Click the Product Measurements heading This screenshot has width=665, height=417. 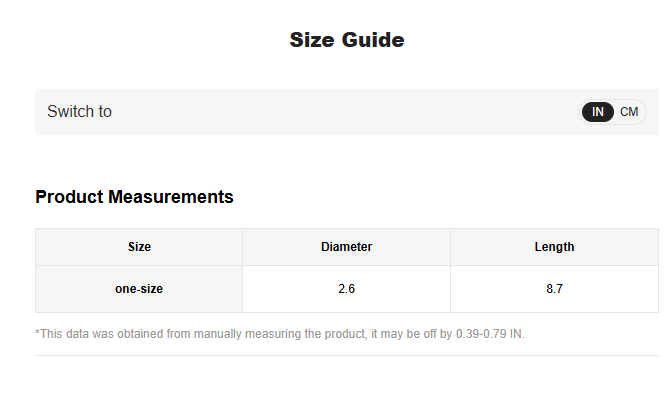pyautogui.click(x=134, y=197)
